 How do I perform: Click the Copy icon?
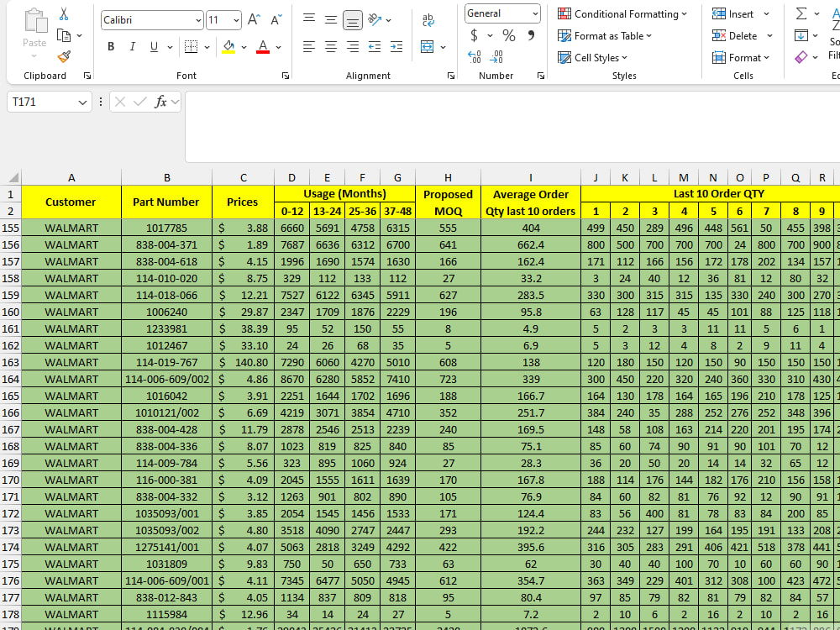point(64,36)
